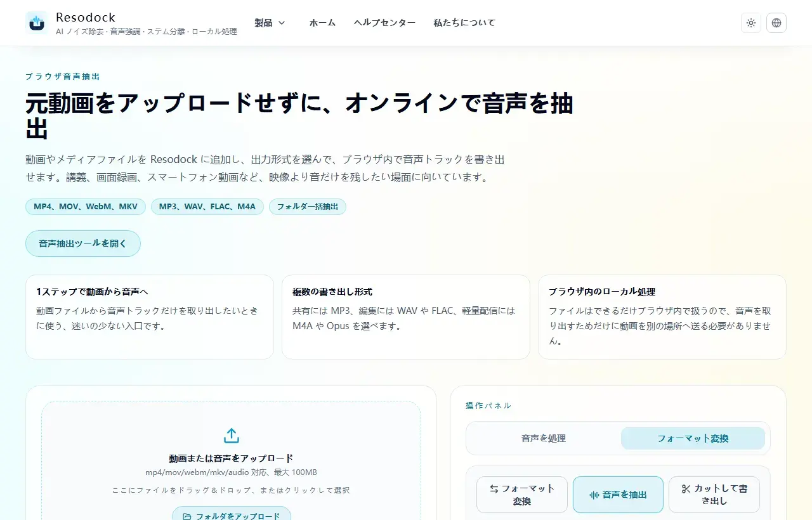The height and width of the screenshot is (520, 812).
Task: Choose the 音声を抽出 mode button
Action: [x=618, y=495]
